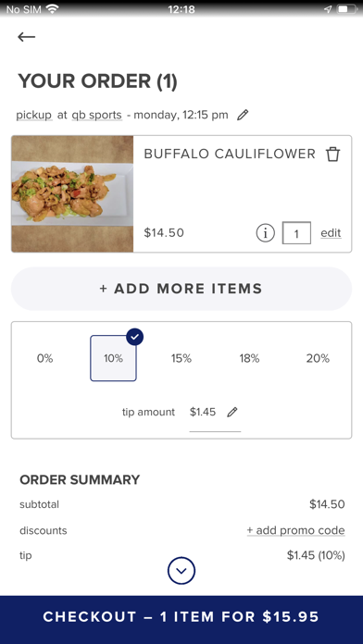Tap Checkout – 1 item for $15.95

[181, 617]
